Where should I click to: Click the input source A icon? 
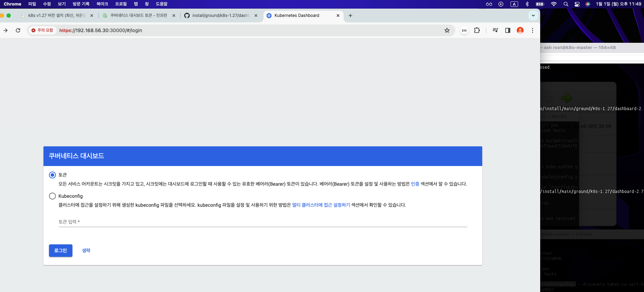514,4
